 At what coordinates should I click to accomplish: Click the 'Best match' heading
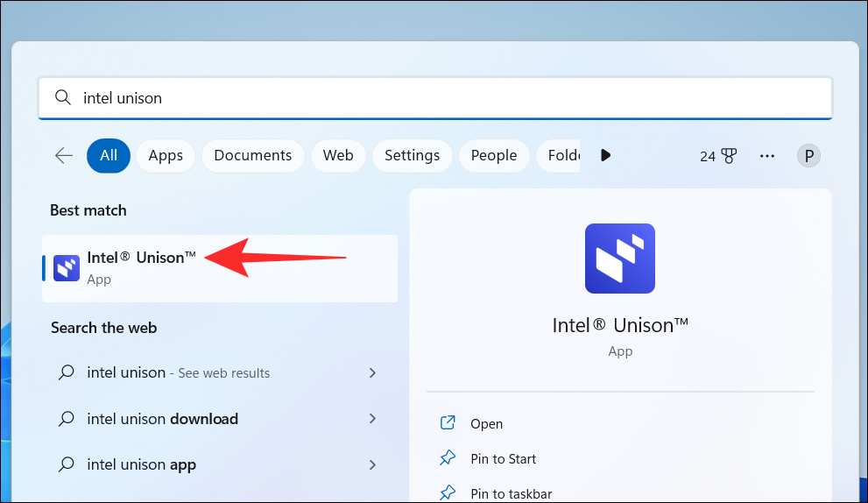pyautogui.click(x=88, y=210)
